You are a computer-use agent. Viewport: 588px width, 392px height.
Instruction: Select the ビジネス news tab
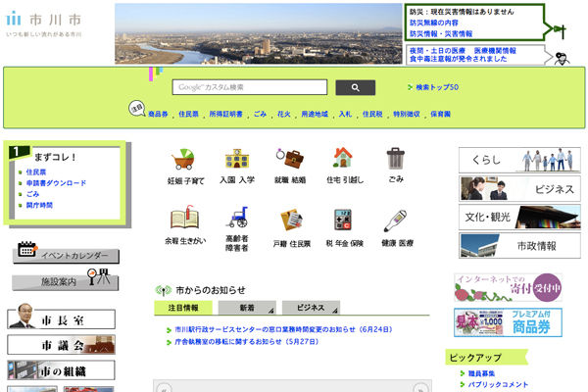coord(311,308)
